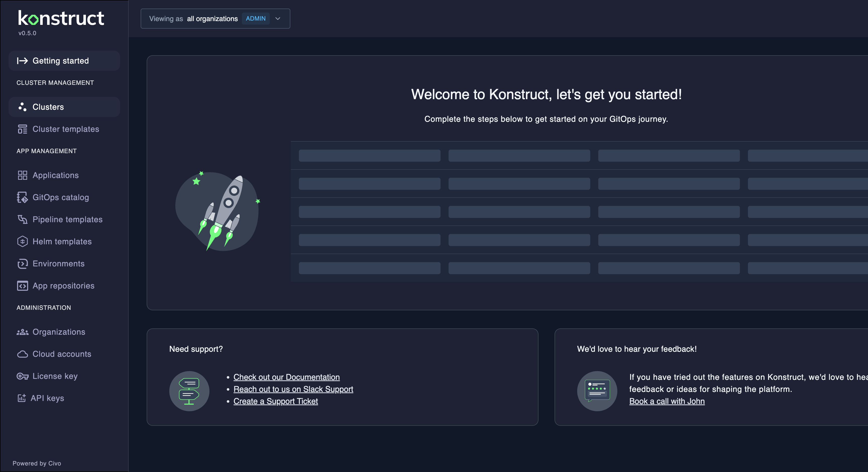Click the support signpost icon
Screen dimensions: 868x472
189,391
